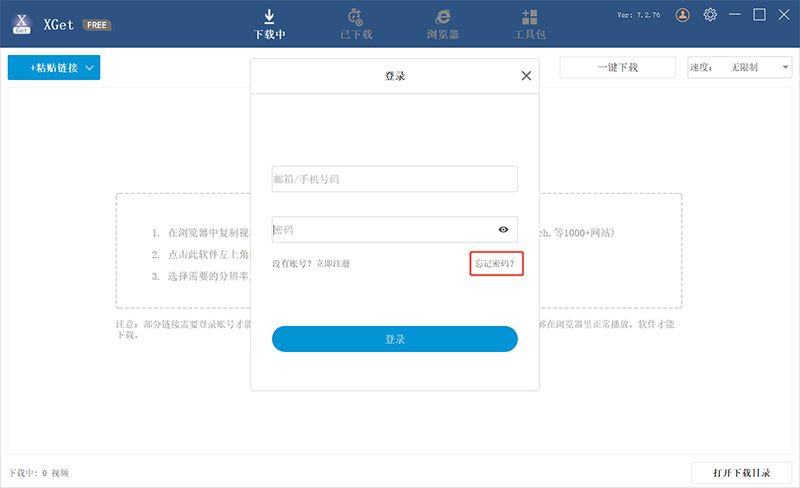Expand the 粘贴链接 dropdown arrow
This screenshot has width=800, height=488.
90,68
